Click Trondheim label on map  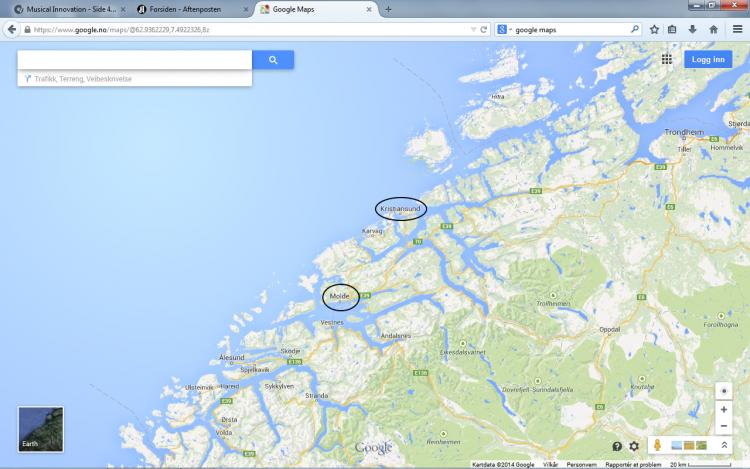coord(684,132)
